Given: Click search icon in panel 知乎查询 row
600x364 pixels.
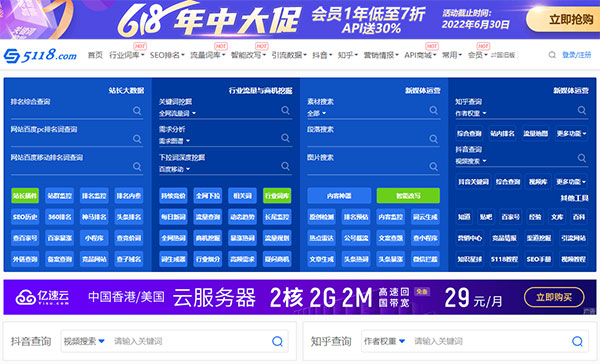Looking at the screenshot, I should (x=582, y=110).
